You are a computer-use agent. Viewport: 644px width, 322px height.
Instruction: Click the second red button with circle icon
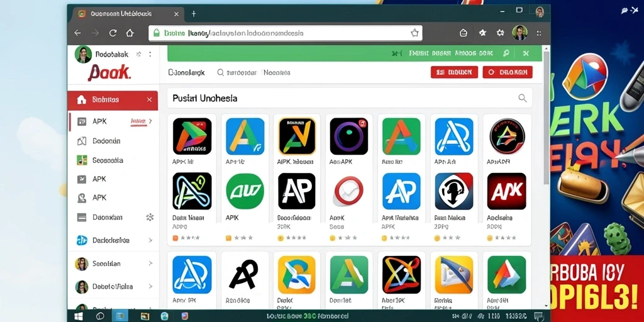click(508, 72)
